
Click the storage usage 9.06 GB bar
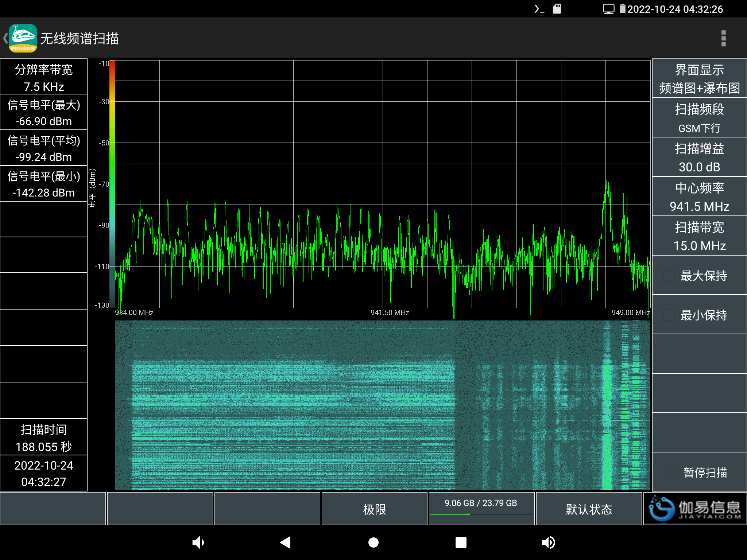point(481,508)
